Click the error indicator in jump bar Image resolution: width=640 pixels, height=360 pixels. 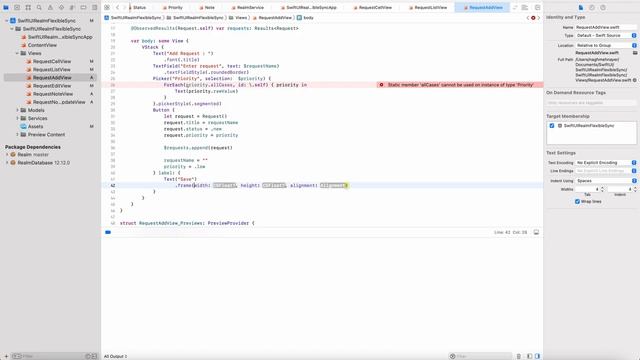coord(533,18)
